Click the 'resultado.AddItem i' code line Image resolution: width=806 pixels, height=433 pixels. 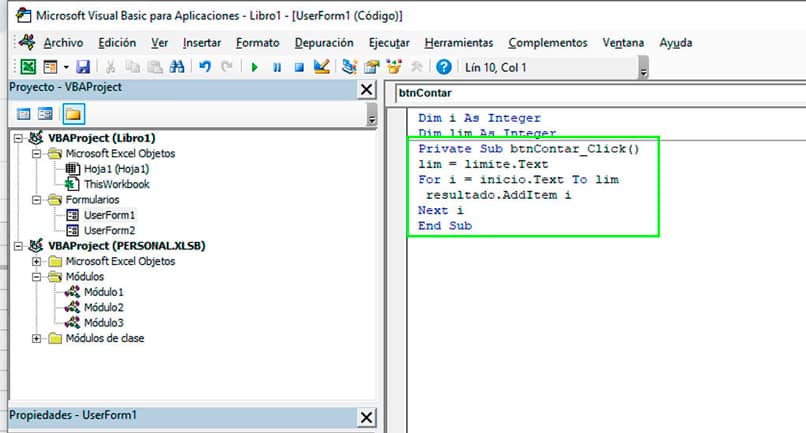(498, 195)
